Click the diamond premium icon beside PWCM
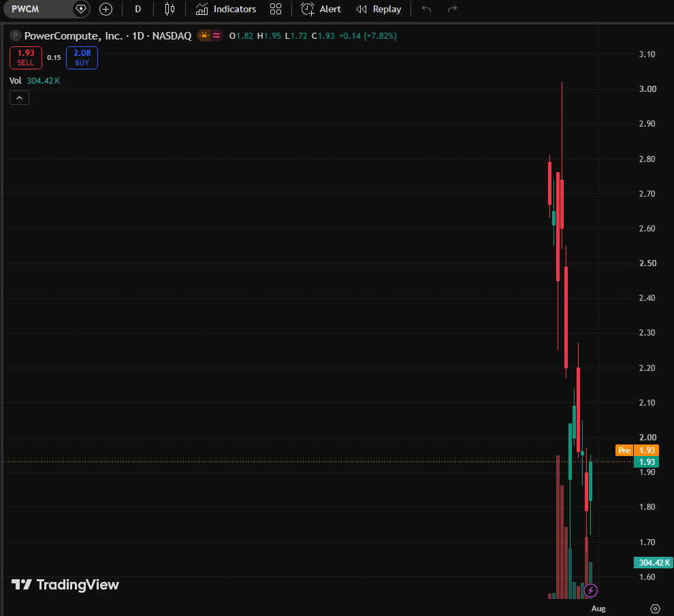The height and width of the screenshot is (616, 674). click(81, 9)
